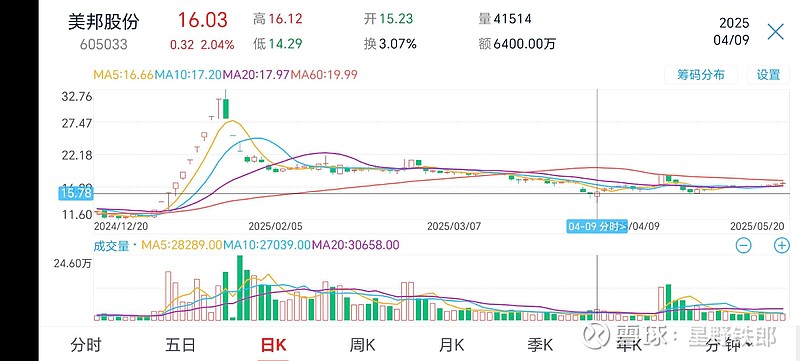
Task: Click the 2024/12/20 date axis label
Action: tap(121, 225)
